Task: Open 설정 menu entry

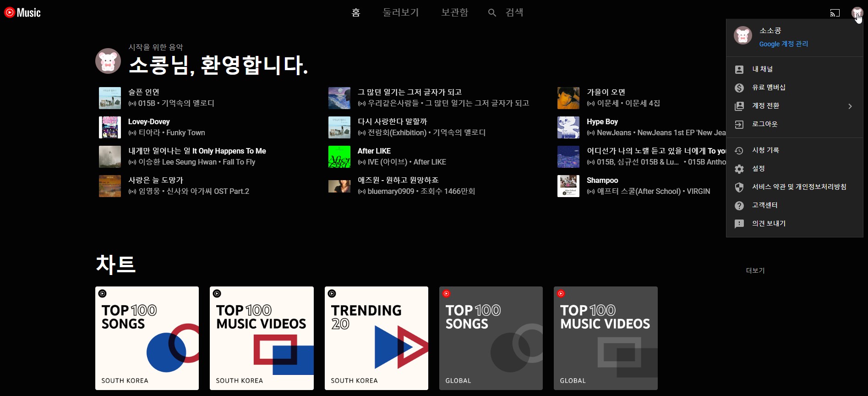Action: pyautogui.click(x=795, y=169)
